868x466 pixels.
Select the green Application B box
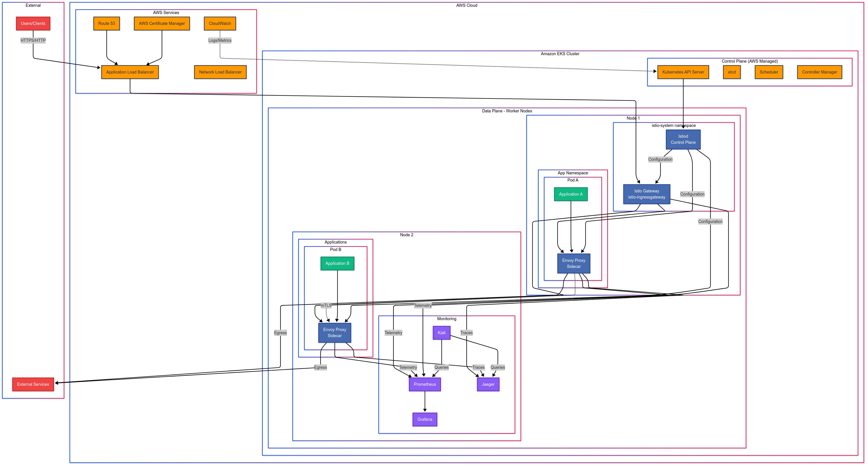pos(337,263)
